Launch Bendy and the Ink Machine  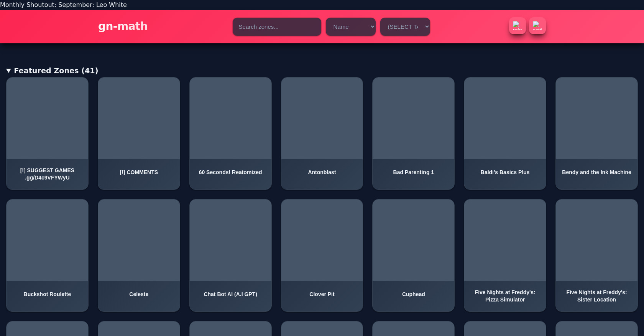[x=596, y=133]
